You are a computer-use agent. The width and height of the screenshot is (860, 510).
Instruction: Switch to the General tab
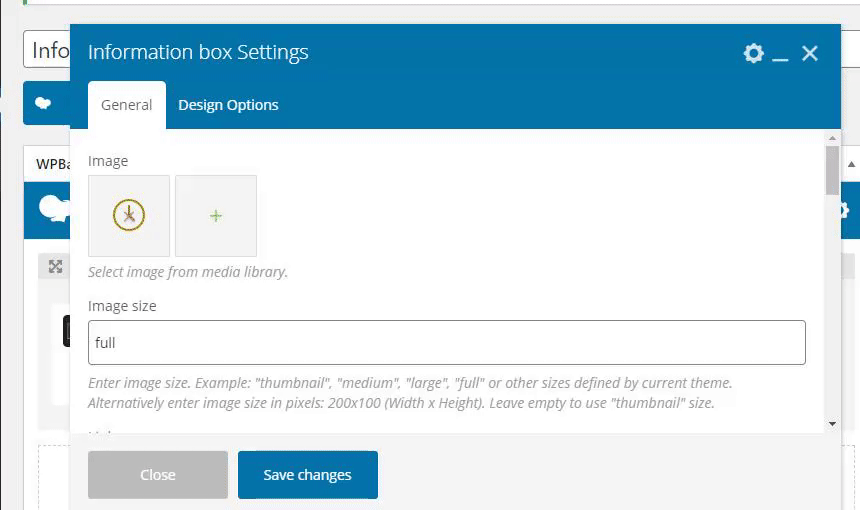127,105
